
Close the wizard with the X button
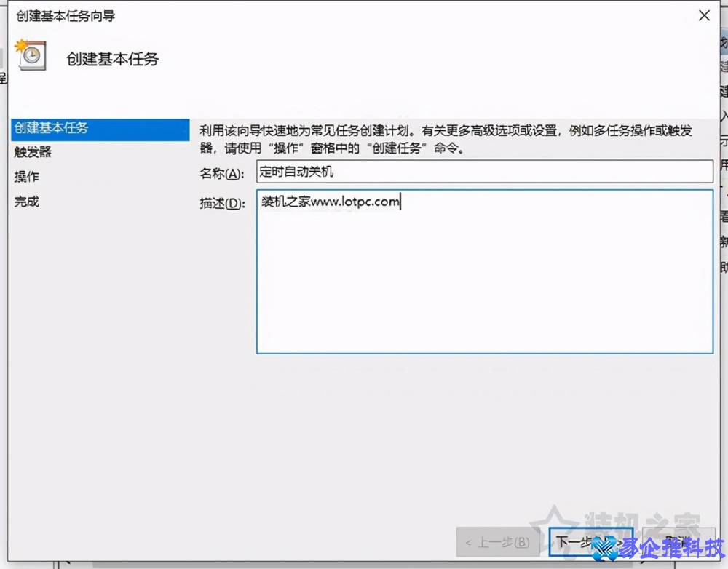tap(703, 15)
